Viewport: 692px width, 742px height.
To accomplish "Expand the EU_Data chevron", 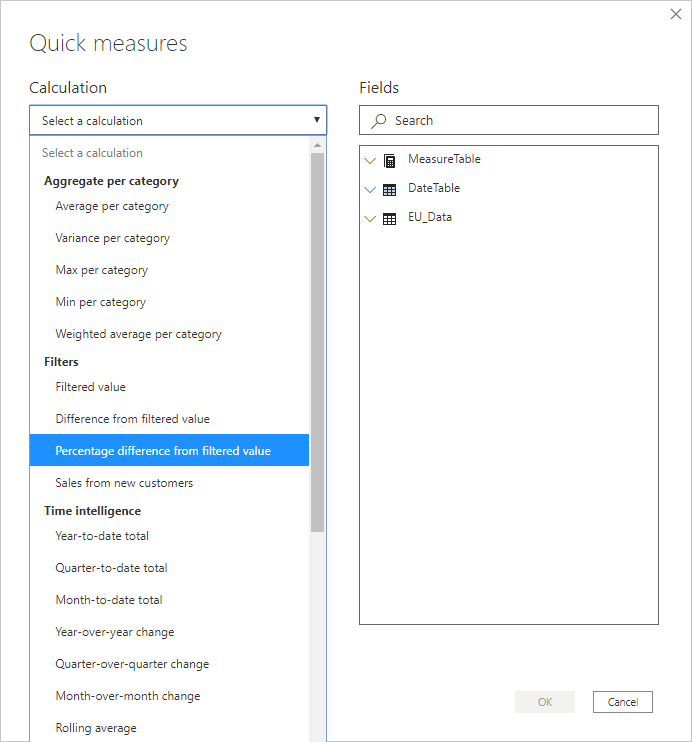I will coord(370,219).
